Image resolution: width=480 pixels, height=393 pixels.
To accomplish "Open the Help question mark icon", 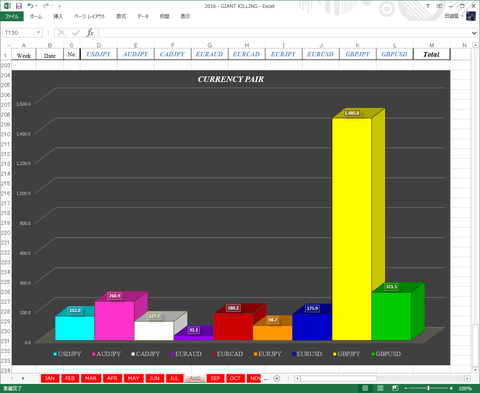I will point(428,6).
